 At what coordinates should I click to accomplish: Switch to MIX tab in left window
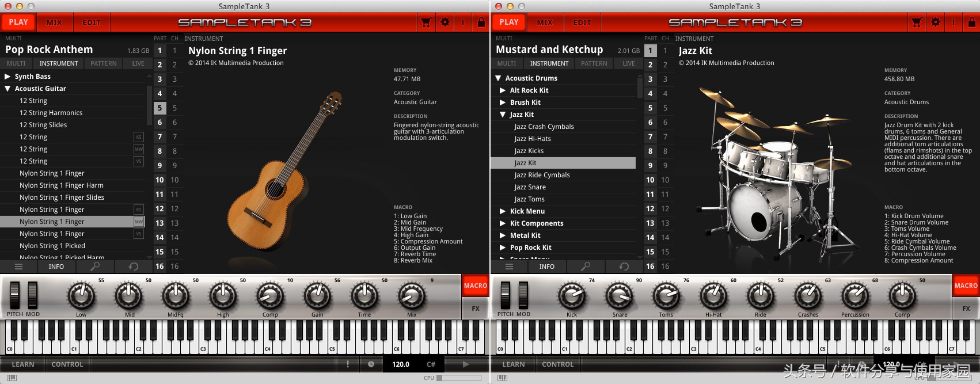coord(54,22)
